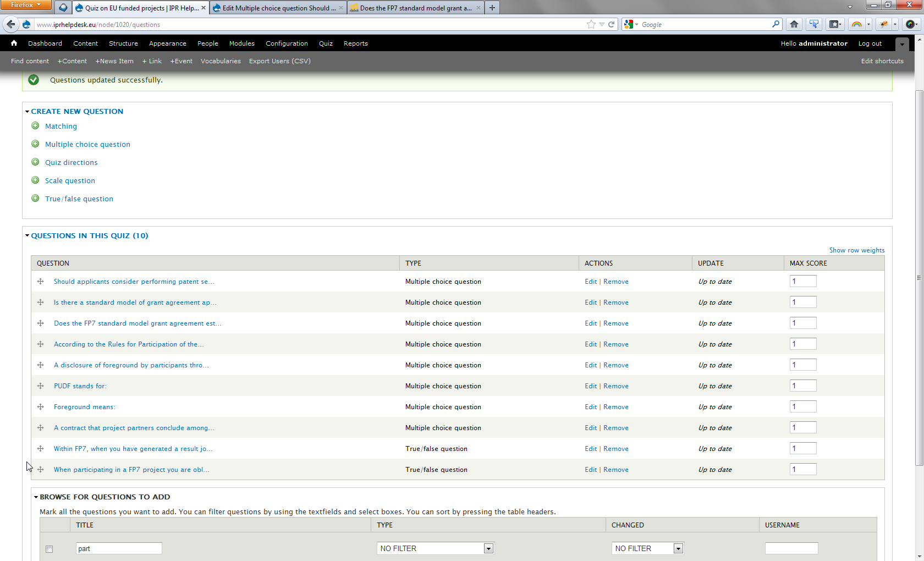Open the Changed filter dropdown
This screenshot has width=924, height=561.
click(x=648, y=548)
